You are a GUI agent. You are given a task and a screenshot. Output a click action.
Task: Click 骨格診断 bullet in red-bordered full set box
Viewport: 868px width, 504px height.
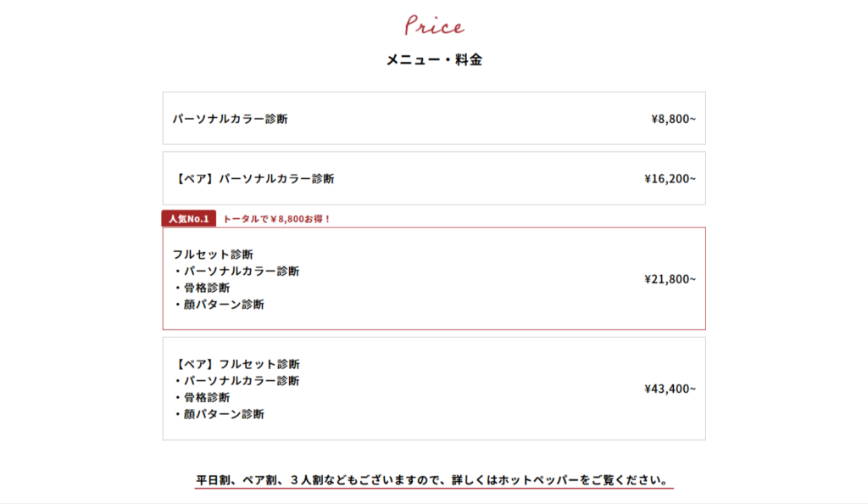(206, 288)
